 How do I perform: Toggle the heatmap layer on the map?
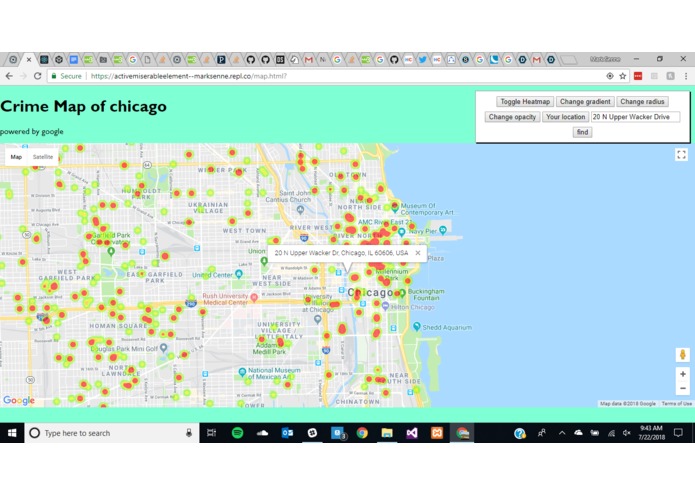tap(525, 101)
